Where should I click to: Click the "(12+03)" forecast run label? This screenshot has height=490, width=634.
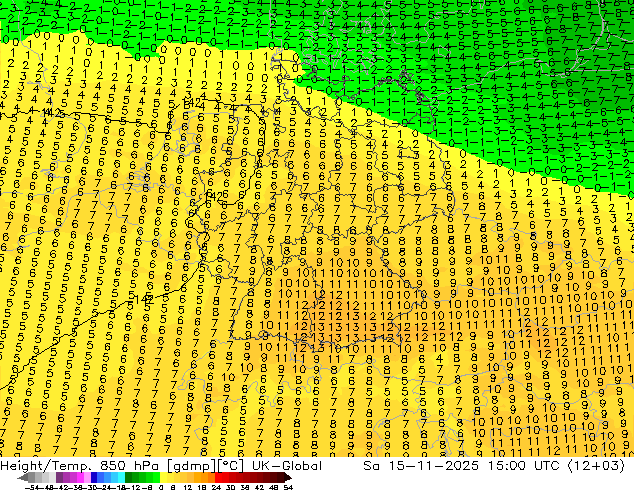pyautogui.click(x=596, y=466)
